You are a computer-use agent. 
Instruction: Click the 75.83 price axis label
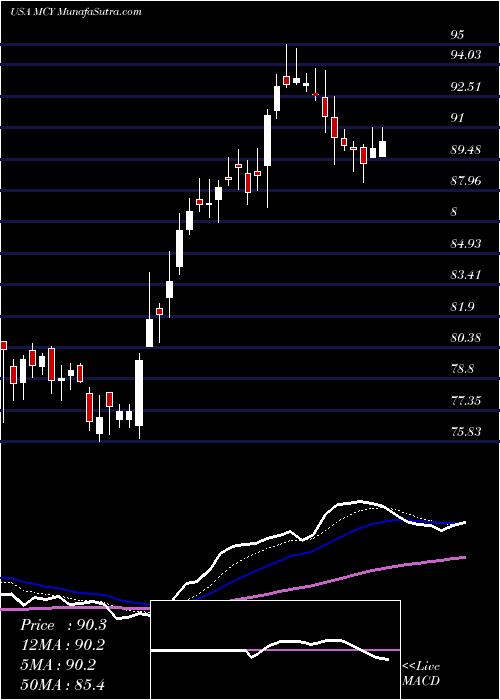(466, 432)
